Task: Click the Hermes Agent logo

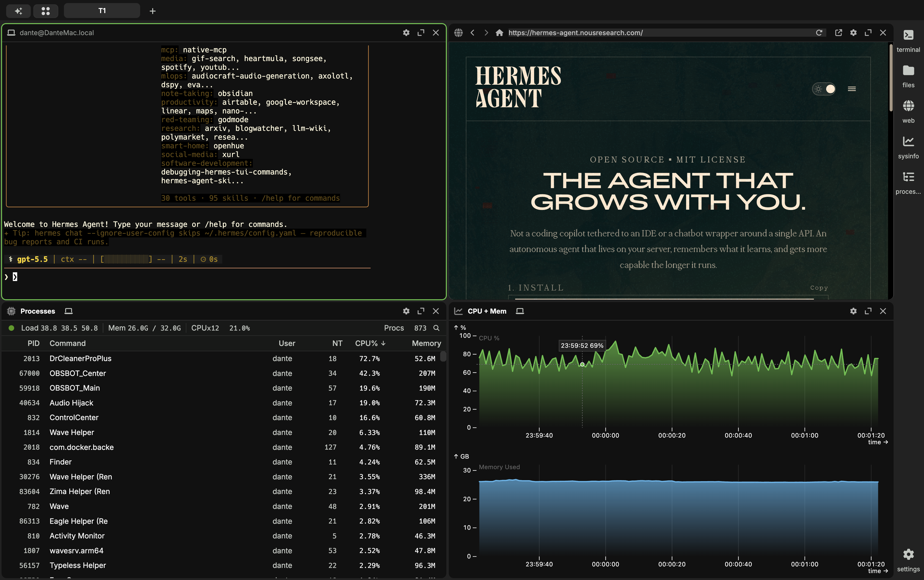Action: [518, 87]
